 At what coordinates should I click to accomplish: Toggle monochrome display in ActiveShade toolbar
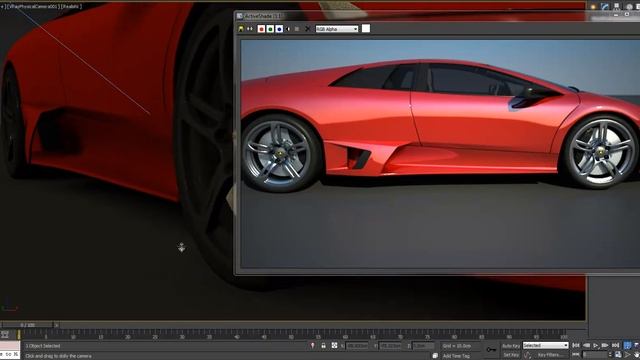point(297,29)
